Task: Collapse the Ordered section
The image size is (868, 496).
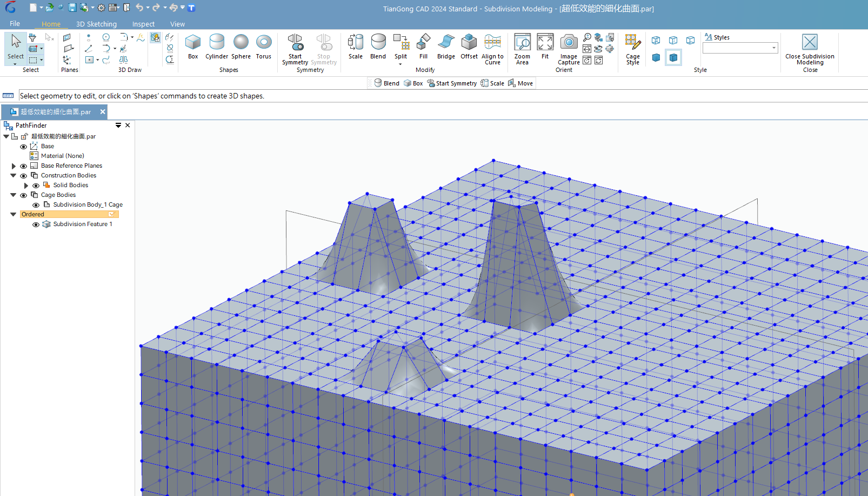Action: 14,215
